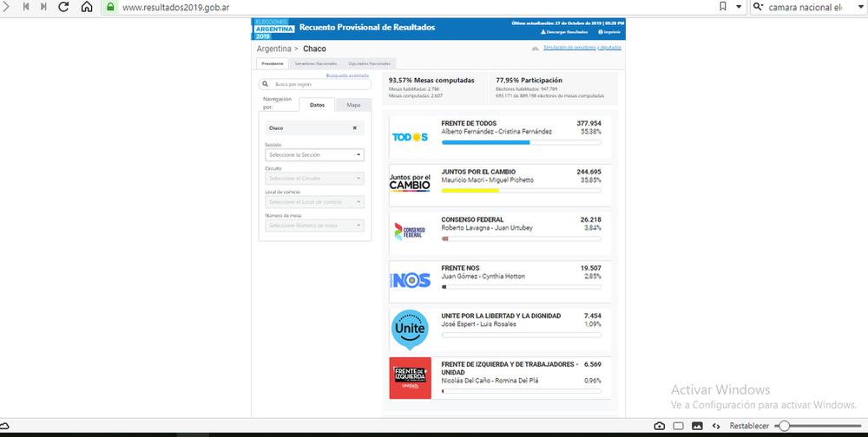Switch to the Mapa navigation tab
This screenshot has height=437, width=868.
353,105
